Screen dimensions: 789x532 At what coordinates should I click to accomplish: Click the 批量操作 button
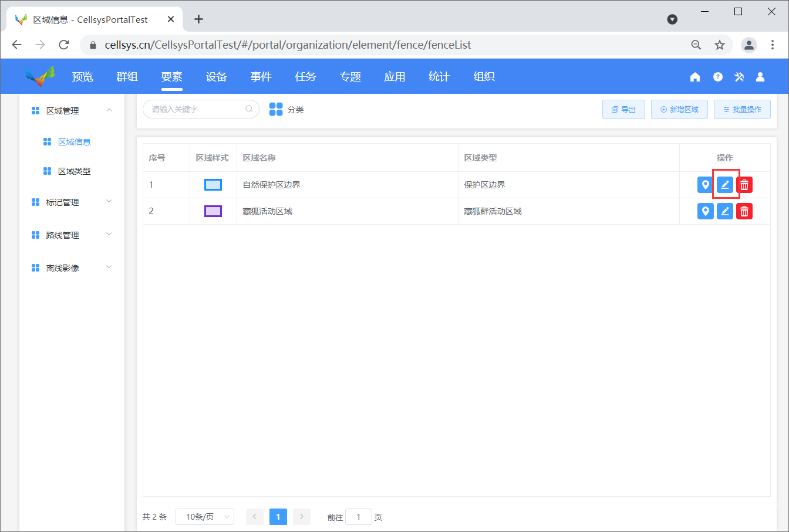click(742, 110)
